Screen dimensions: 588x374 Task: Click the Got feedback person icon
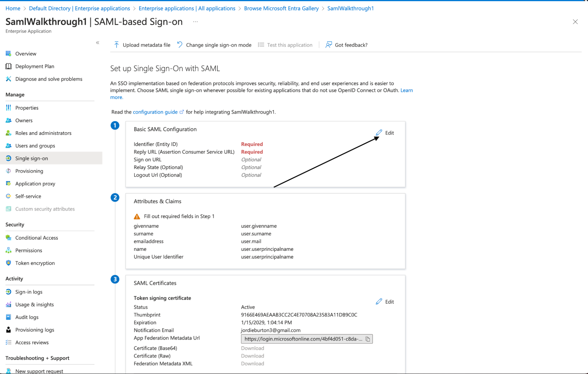[329, 45]
